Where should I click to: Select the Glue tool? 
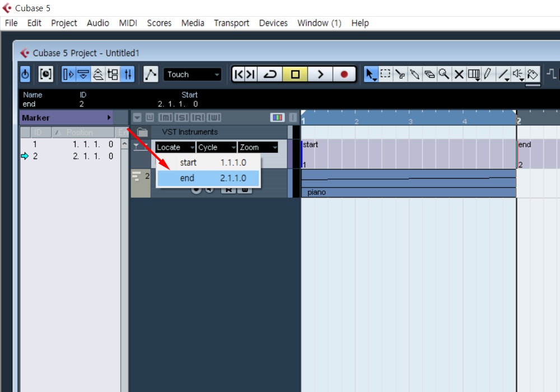[414, 74]
